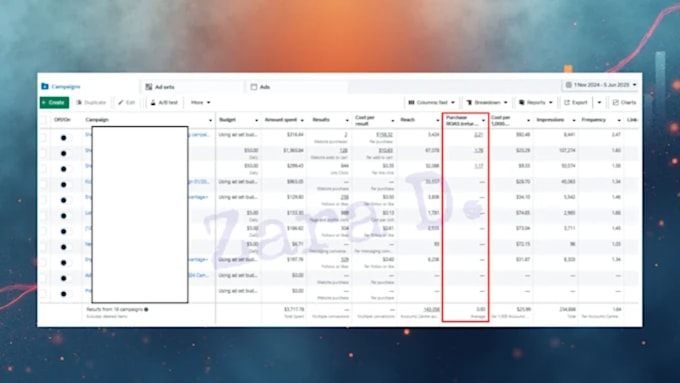This screenshot has width=680, height=383.
Task: Open the Columns dropdown
Action: 432,103
